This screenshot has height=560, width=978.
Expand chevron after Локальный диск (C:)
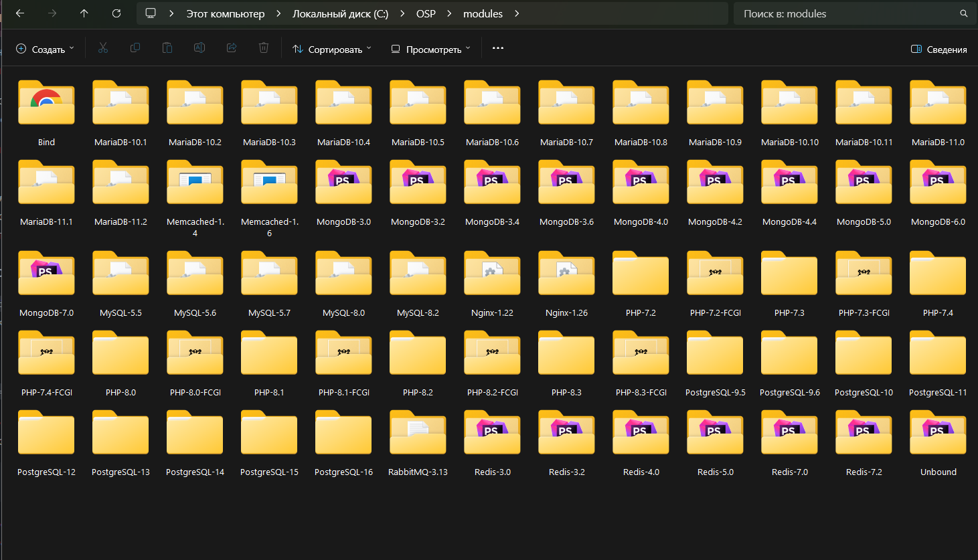402,13
